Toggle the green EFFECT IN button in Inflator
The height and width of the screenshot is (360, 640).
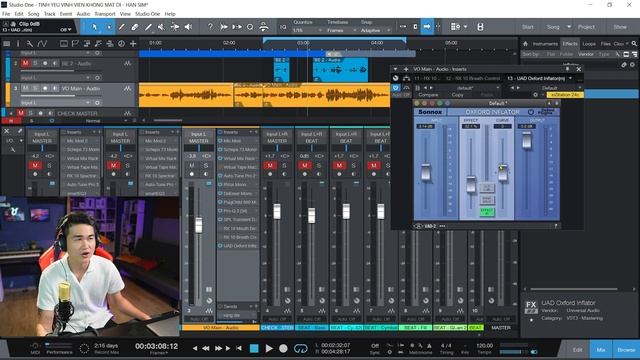(487, 212)
